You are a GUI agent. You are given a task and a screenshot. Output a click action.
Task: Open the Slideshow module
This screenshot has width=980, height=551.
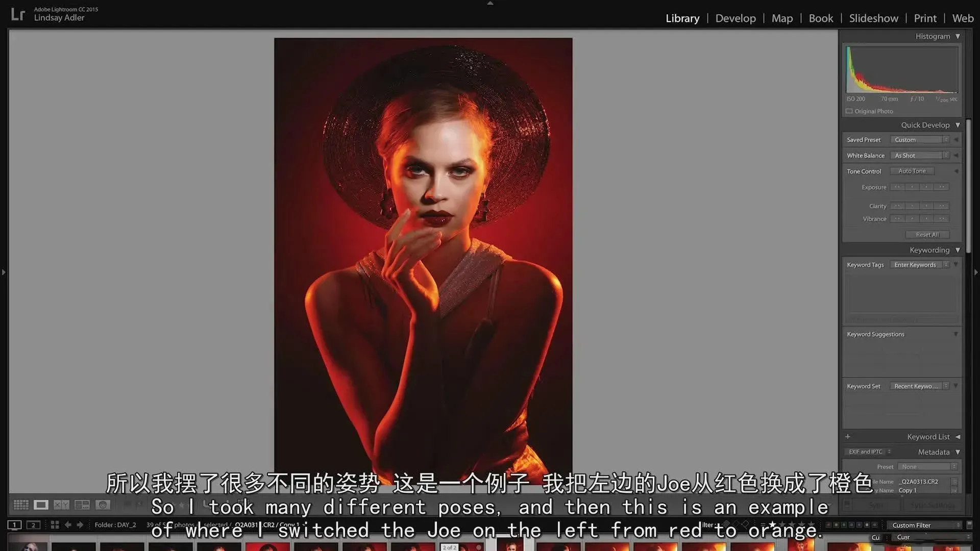[x=873, y=18]
